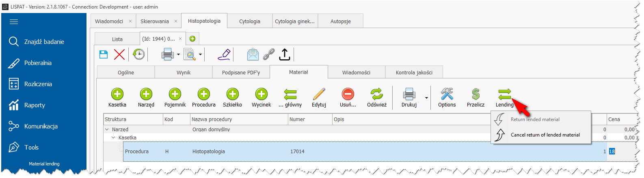The height and width of the screenshot is (178, 644).
Task: Open the print icon dropdown arrow
Action: click(x=178, y=54)
